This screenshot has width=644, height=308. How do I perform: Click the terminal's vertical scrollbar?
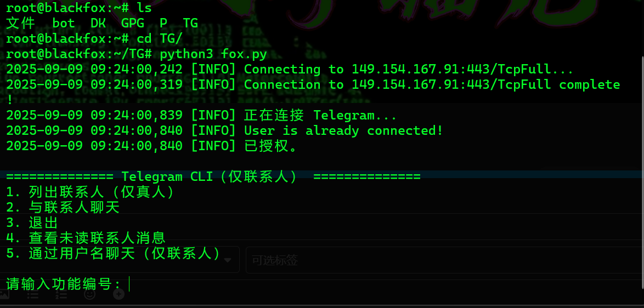[642, 164]
